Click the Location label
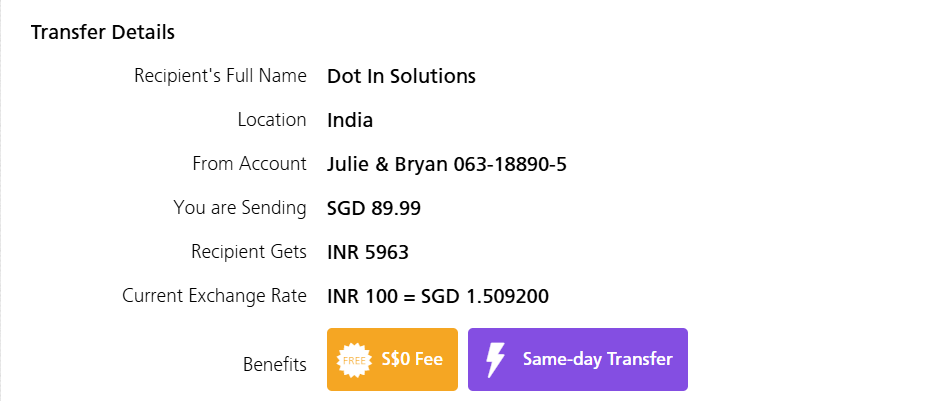The height and width of the screenshot is (401, 945). click(x=272, y=120)
